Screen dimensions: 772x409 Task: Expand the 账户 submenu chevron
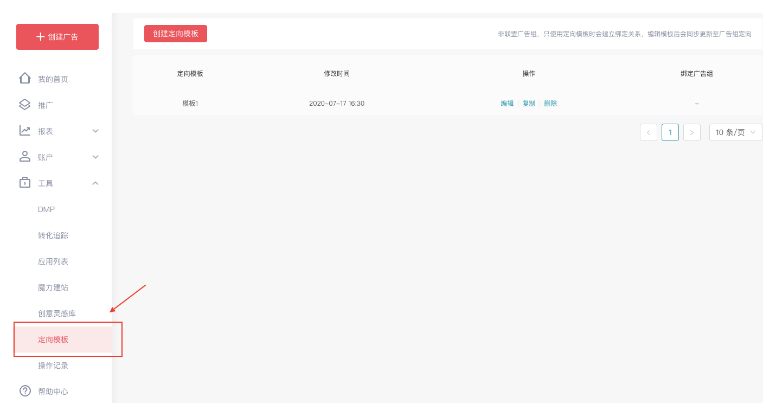coord(96,157)
